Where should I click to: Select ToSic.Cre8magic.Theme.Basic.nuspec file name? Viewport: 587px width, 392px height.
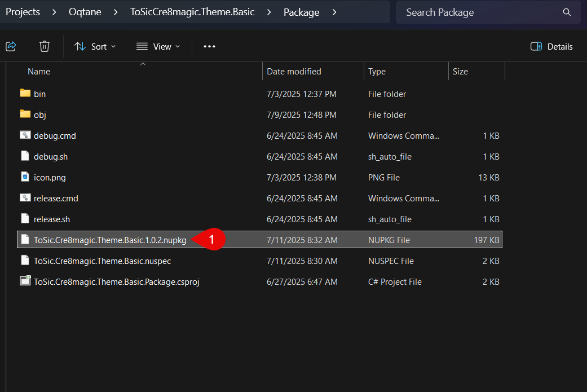102,261
